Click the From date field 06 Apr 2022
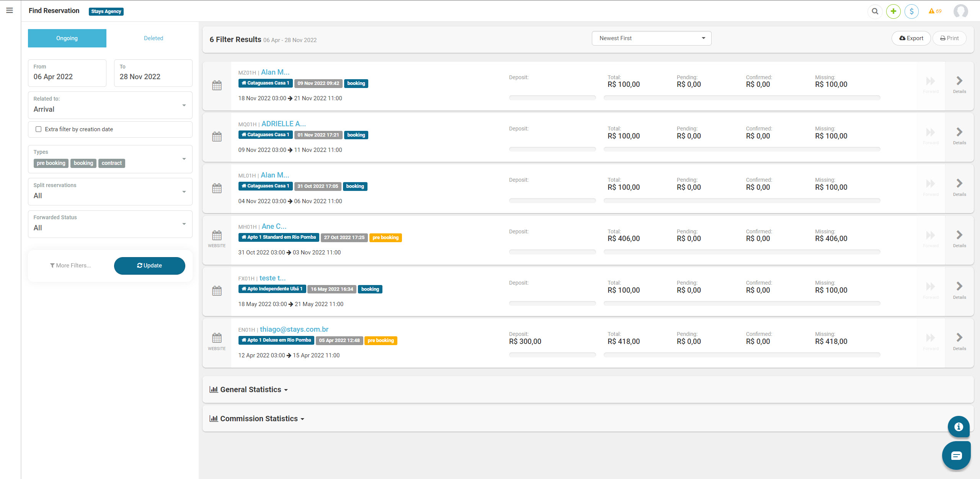Screen dimensions: 980x479 pyautogui.click(x=67, y=73)
